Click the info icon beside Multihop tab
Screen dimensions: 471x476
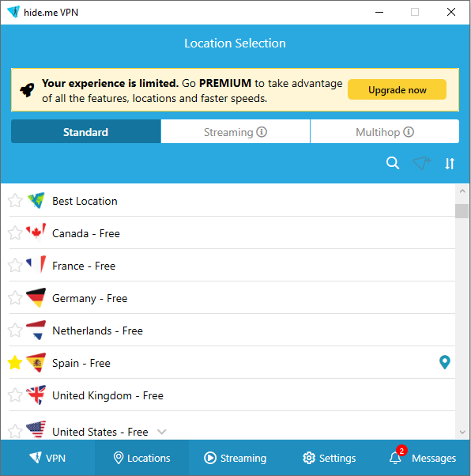point(409,132)
